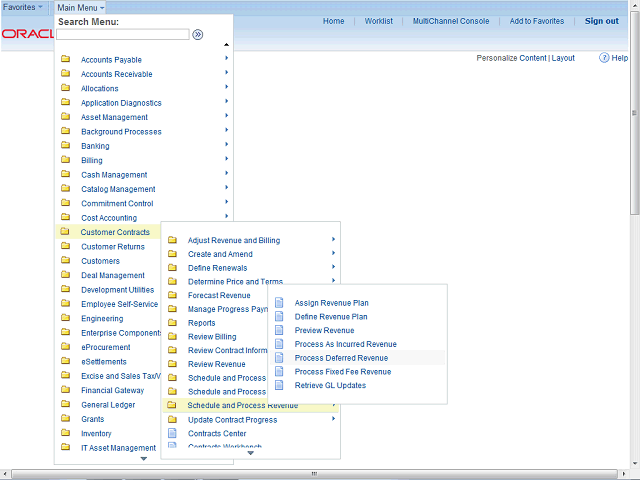Click the Sign out link
Image resolution: width=640 pixels, height=480 pixels.
pos(601,21)
